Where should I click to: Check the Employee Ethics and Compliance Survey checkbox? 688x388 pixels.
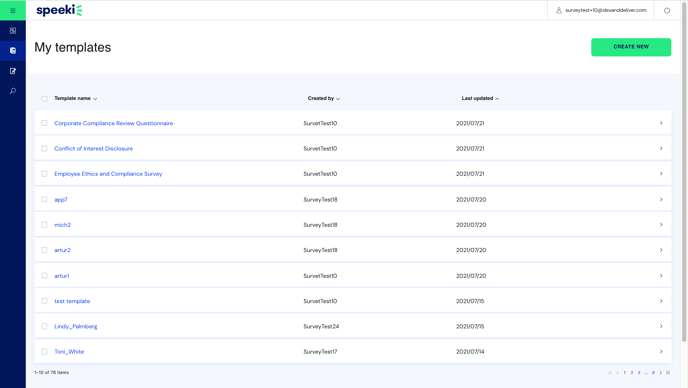(x=44, y=174)
